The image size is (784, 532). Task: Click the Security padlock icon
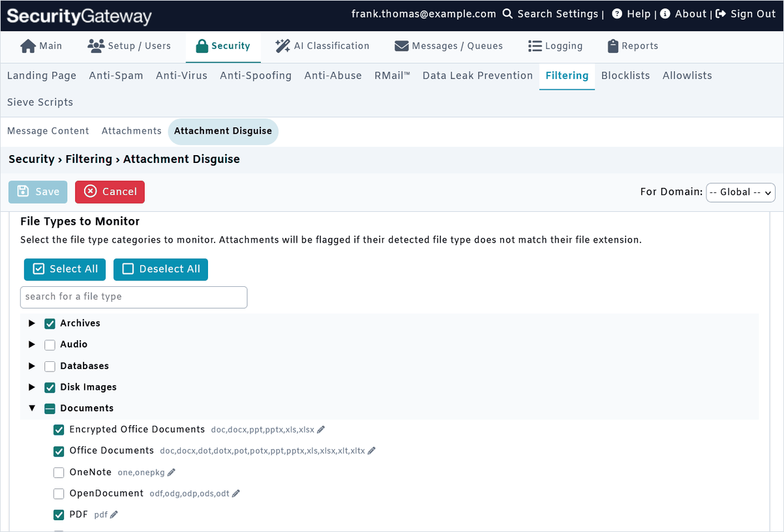click(x=202, y=46)
